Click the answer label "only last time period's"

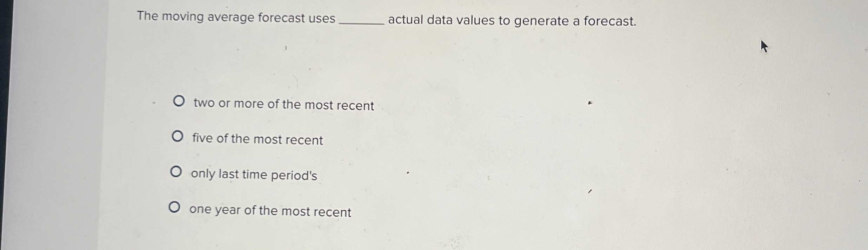[x=254, y=176]
